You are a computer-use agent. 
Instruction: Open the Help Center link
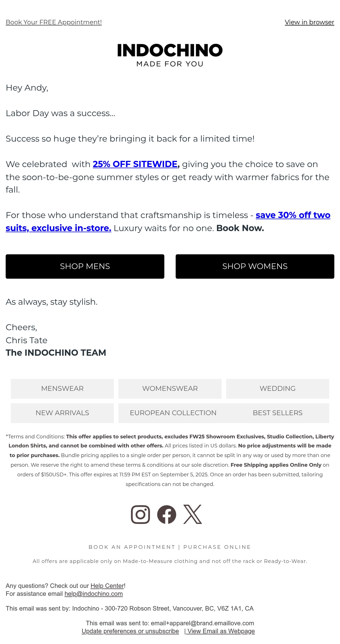click(107, 586)
